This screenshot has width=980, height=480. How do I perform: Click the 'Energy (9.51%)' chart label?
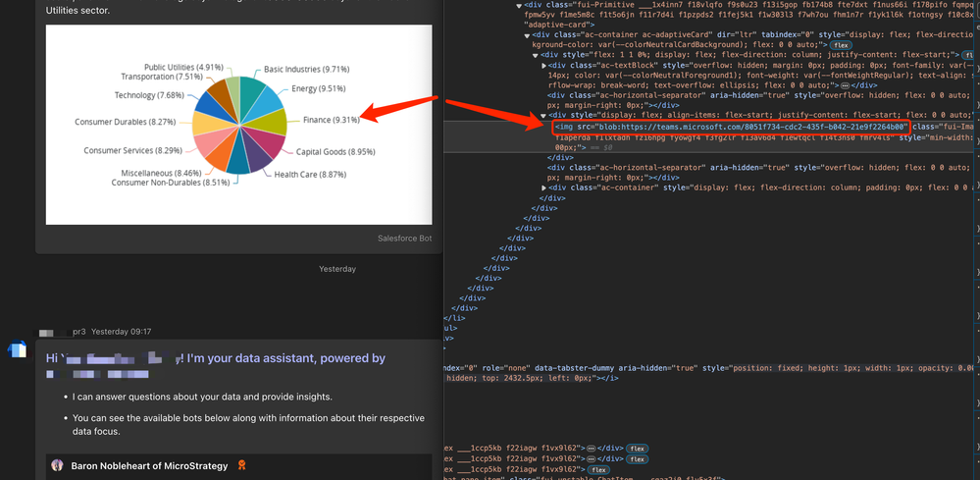click(318, 88)
